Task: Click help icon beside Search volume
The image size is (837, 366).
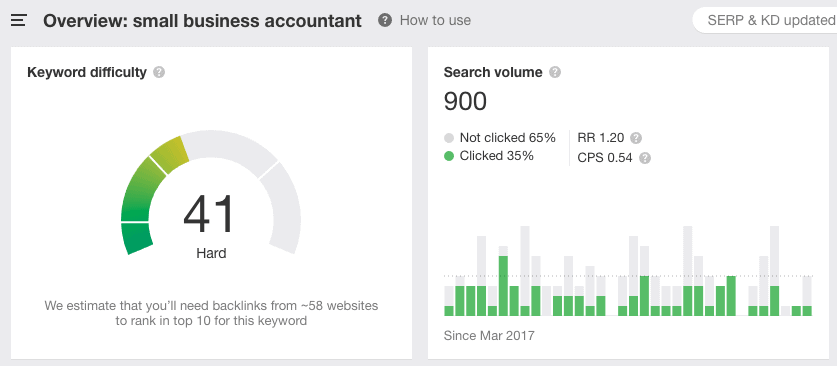Action: pyautogui.click(x=555, y=72)
